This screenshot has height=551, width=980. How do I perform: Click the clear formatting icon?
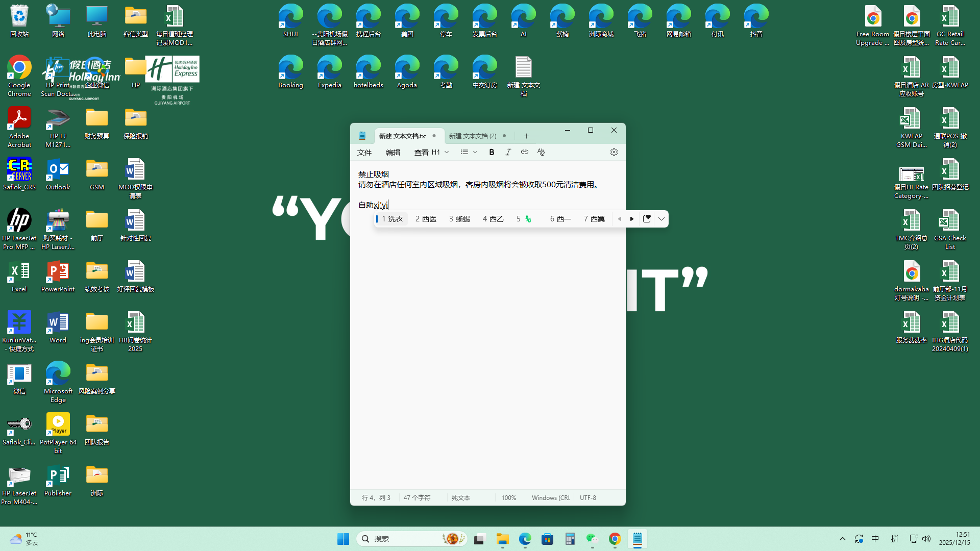click(x=541, y=152)
